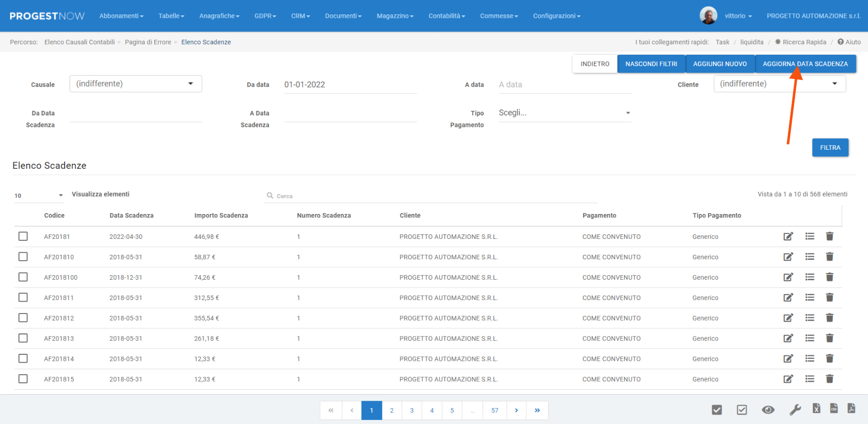868x424 pixels.
Task: Delete row AF2018100 using the trash icon
Action: coord(829,277)
